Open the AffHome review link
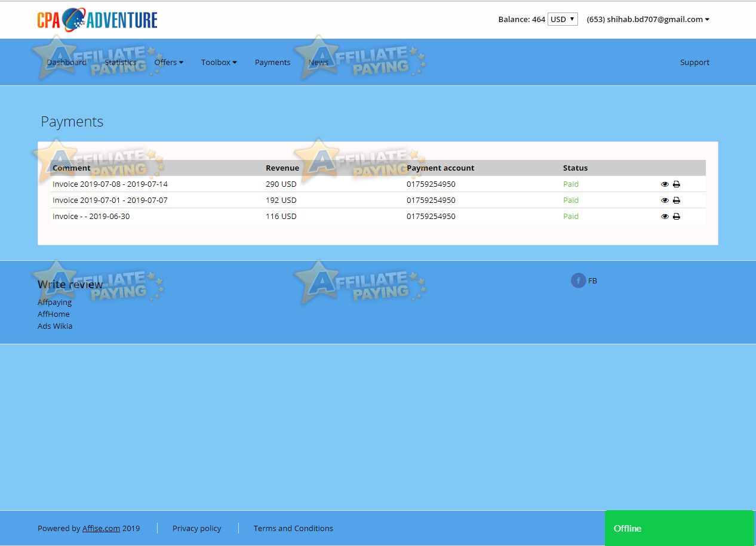 (54, 314)
